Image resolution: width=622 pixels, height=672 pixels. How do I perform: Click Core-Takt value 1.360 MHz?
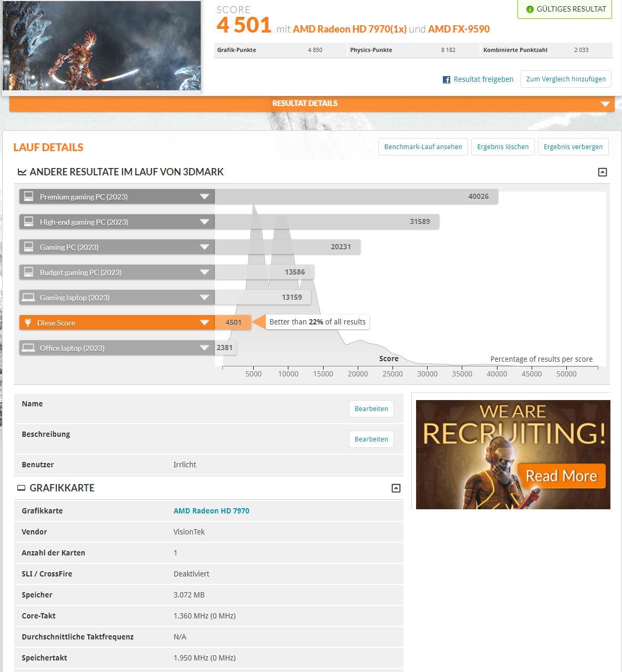(204, 616)
